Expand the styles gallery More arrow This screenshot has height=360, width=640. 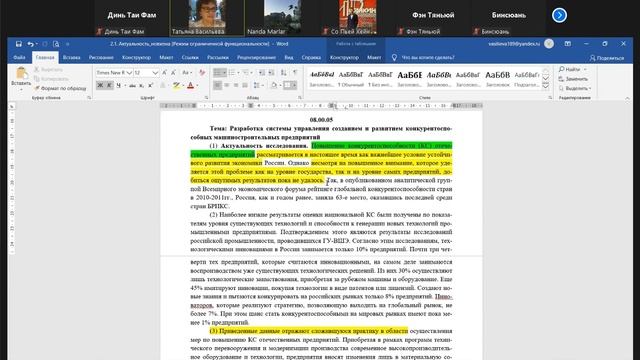pos(546,86)
